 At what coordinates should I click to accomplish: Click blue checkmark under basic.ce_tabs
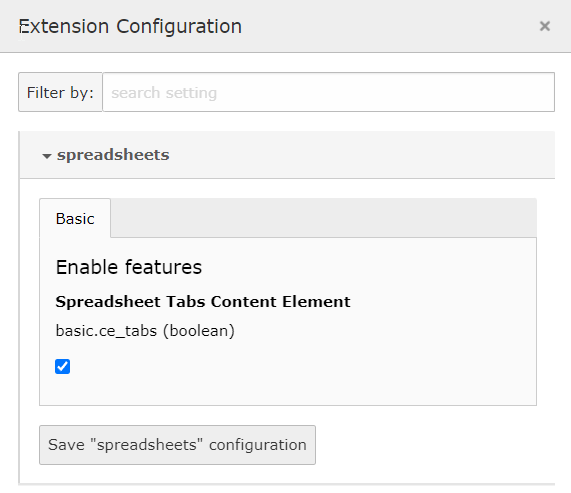(63, 366)
